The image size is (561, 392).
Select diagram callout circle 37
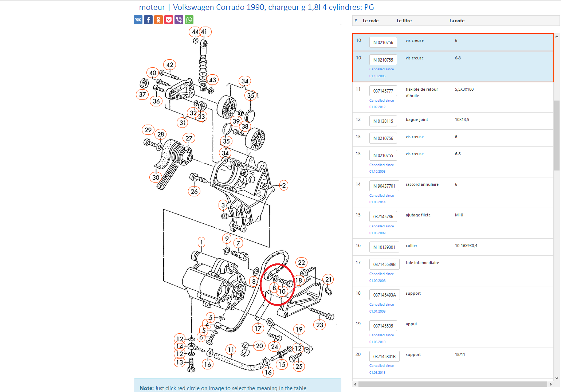coord(142,95)
